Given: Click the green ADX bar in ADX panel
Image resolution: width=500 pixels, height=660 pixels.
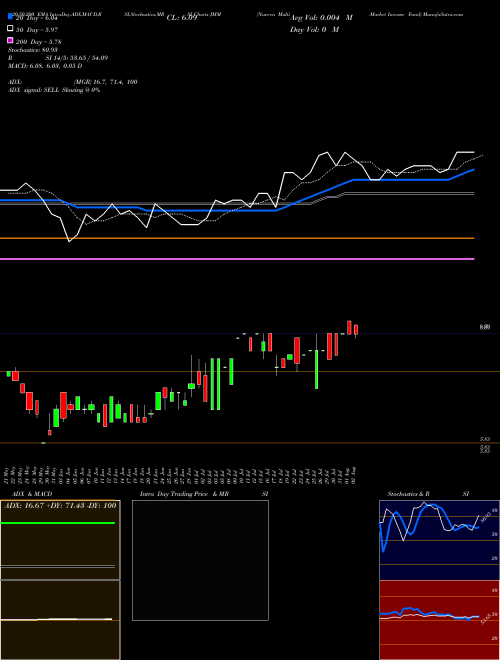Looking at the screenshot, I should coord(58,523).
